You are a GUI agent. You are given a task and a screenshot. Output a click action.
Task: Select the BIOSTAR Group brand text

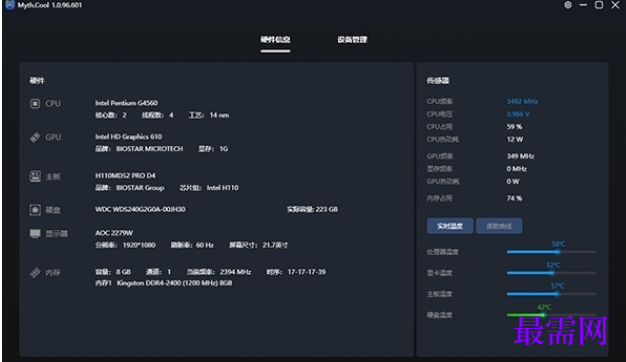tap(140, 188)
